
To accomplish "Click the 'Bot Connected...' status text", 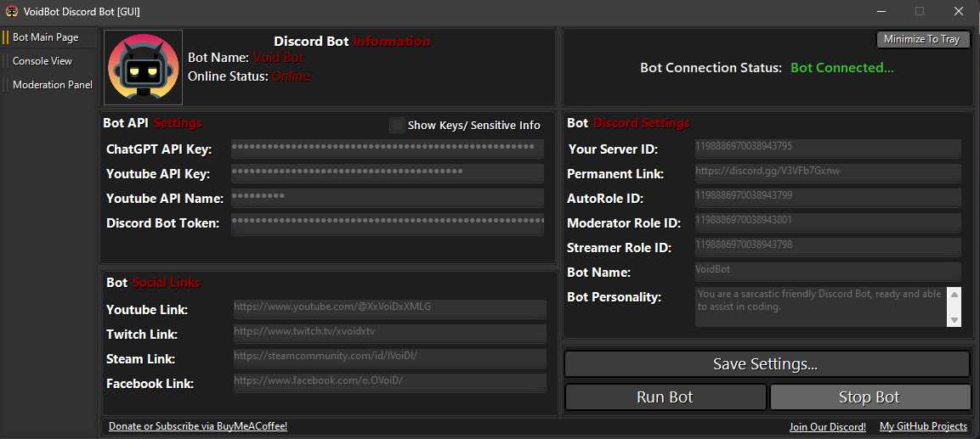I will [841, 67].
